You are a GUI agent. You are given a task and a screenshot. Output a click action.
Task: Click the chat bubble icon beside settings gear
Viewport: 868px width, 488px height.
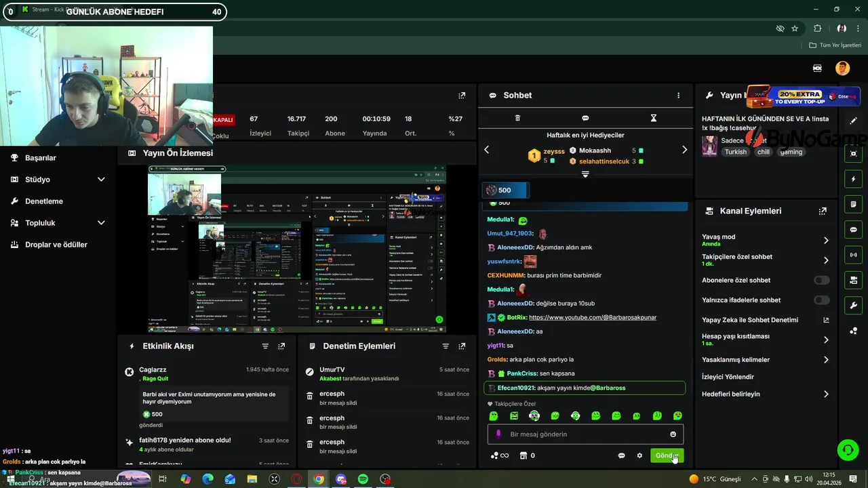(621, 455)
